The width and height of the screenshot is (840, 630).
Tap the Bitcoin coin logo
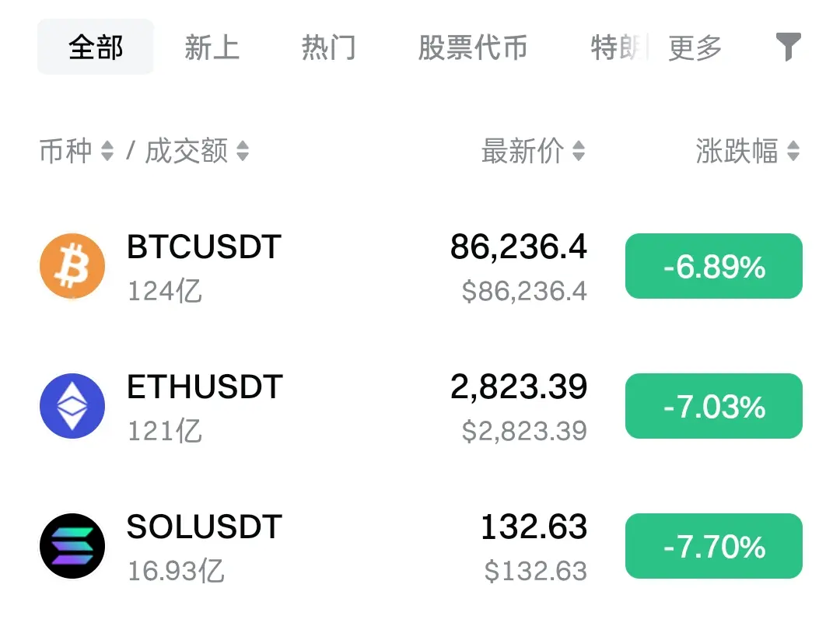[x=72, y=266]
